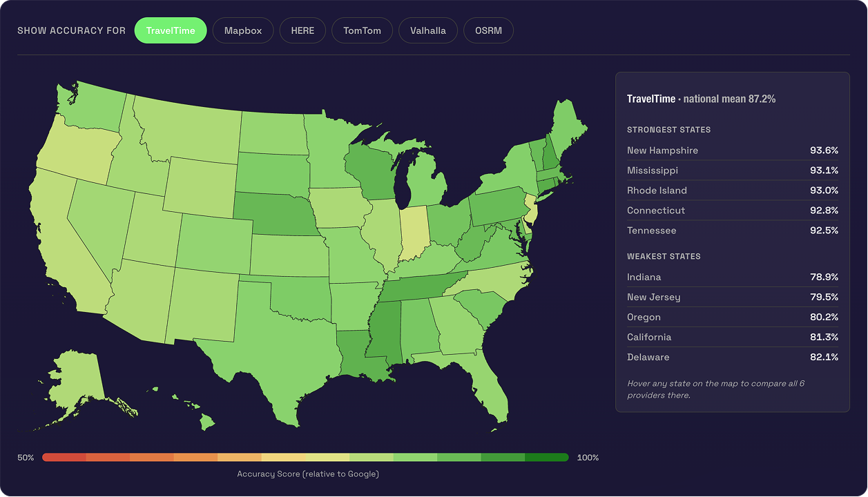Screen dimensions: 868x497
Task: Click Wisconsin on the map
Action: point(372,173)
